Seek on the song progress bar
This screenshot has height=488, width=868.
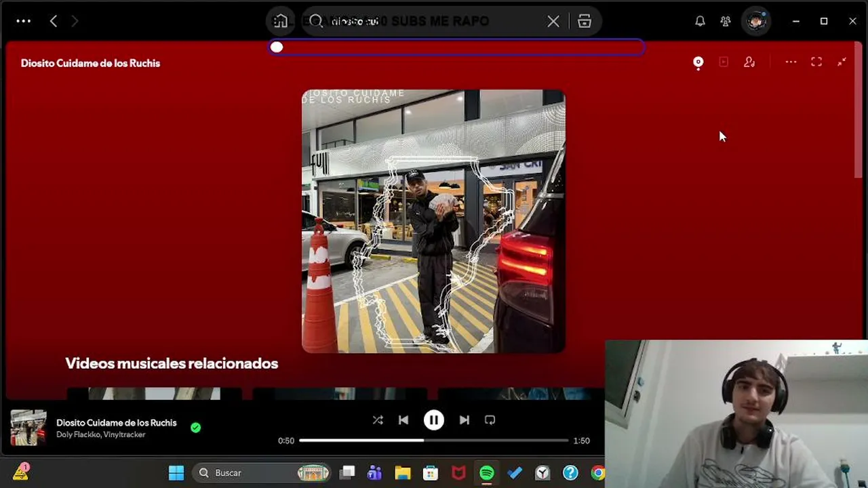[434, 441]
